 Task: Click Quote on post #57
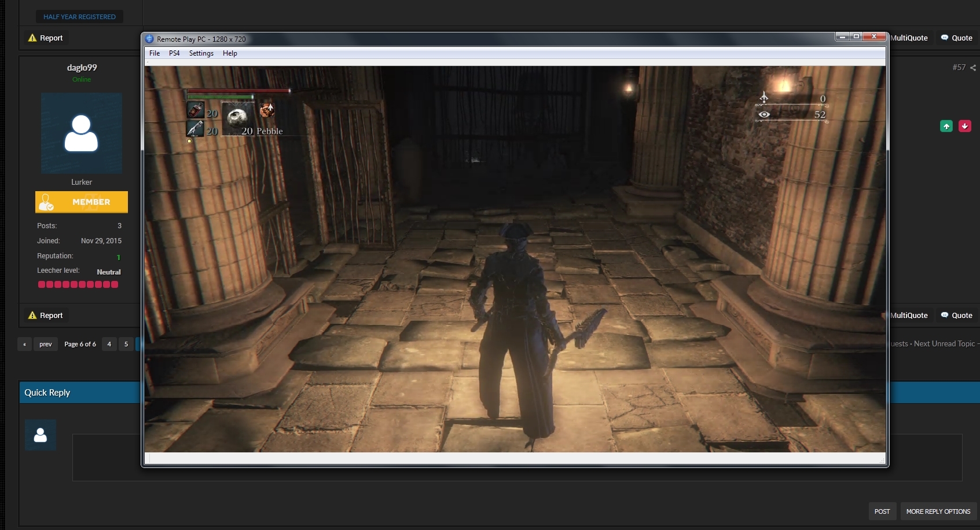coord(956,316)
